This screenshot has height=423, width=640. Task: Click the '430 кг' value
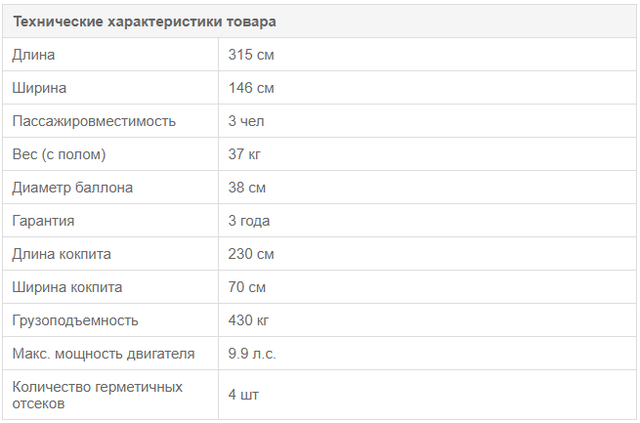tap(248, 321)
